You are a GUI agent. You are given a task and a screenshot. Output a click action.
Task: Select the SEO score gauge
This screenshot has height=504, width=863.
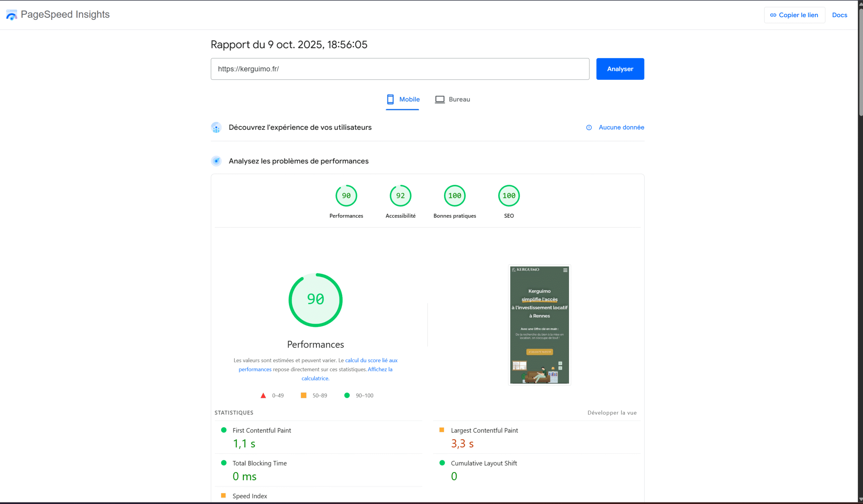tap(509, 196)
